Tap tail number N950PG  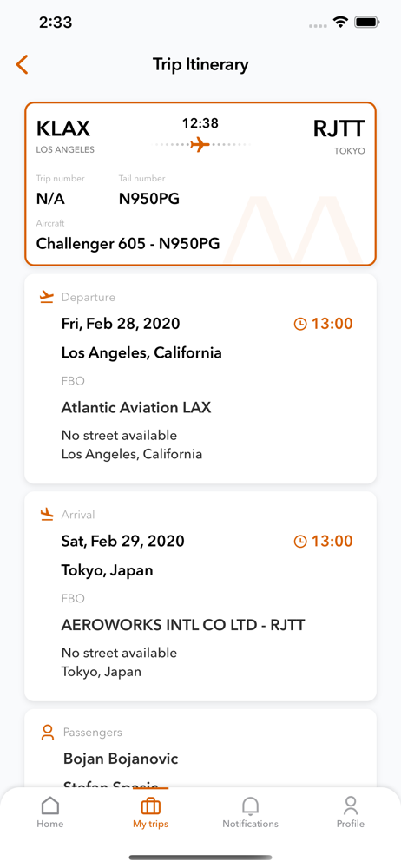(149, 200)
